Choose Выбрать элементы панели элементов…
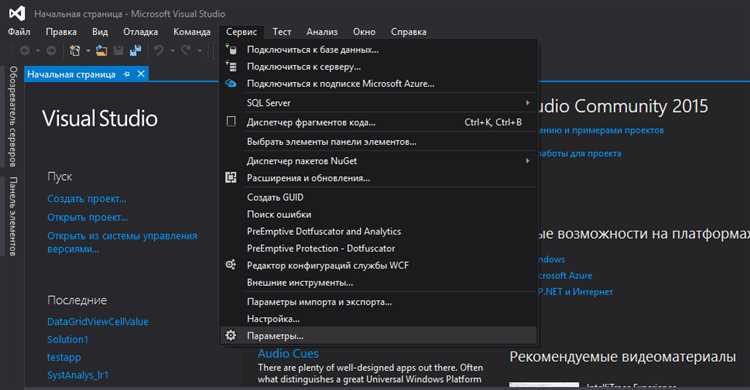This screenshot has height=390, width=750. (379, 142)
